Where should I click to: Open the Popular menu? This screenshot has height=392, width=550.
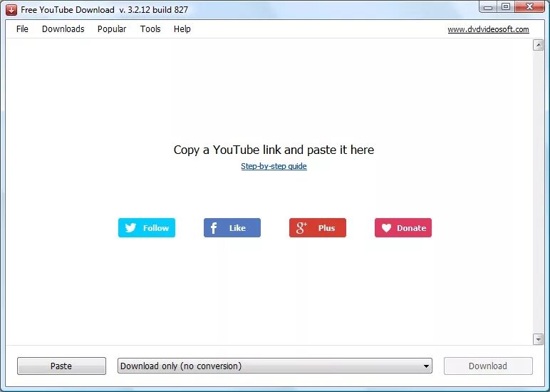(x=112, y=29)
